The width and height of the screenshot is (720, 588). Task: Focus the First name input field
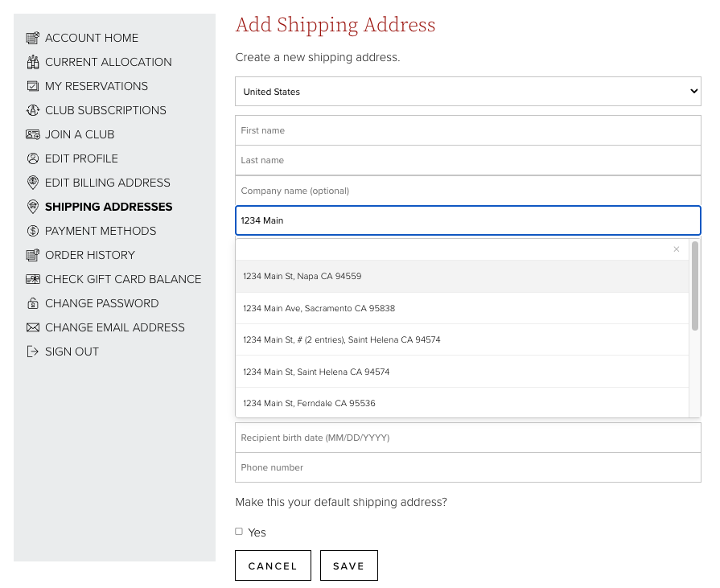coord(467,130)
